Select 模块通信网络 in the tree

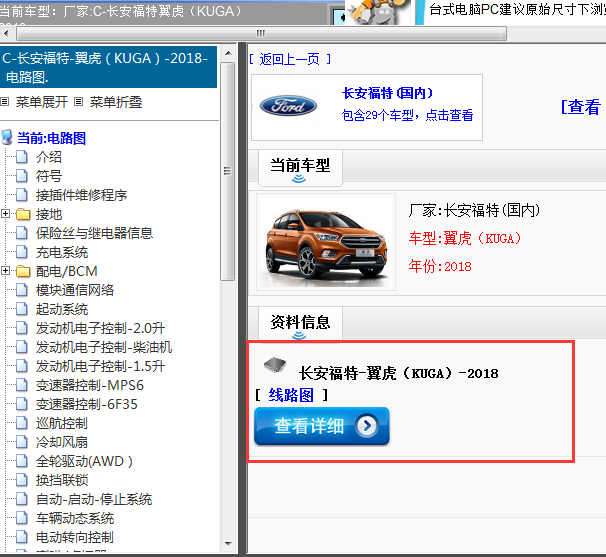(x=75, y=290)
